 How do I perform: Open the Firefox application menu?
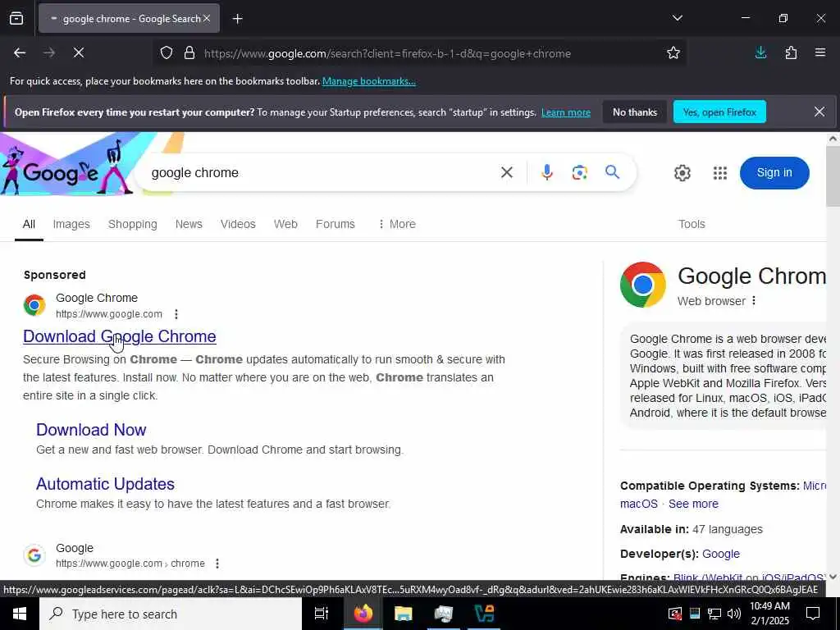tap(820, 52)
